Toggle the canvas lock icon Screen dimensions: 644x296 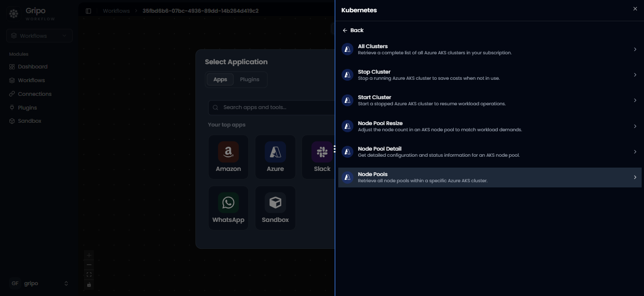coord(89,285)
